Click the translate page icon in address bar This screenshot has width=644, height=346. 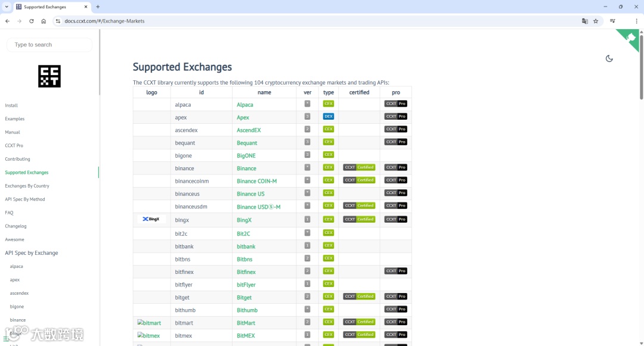pos(585,21)
